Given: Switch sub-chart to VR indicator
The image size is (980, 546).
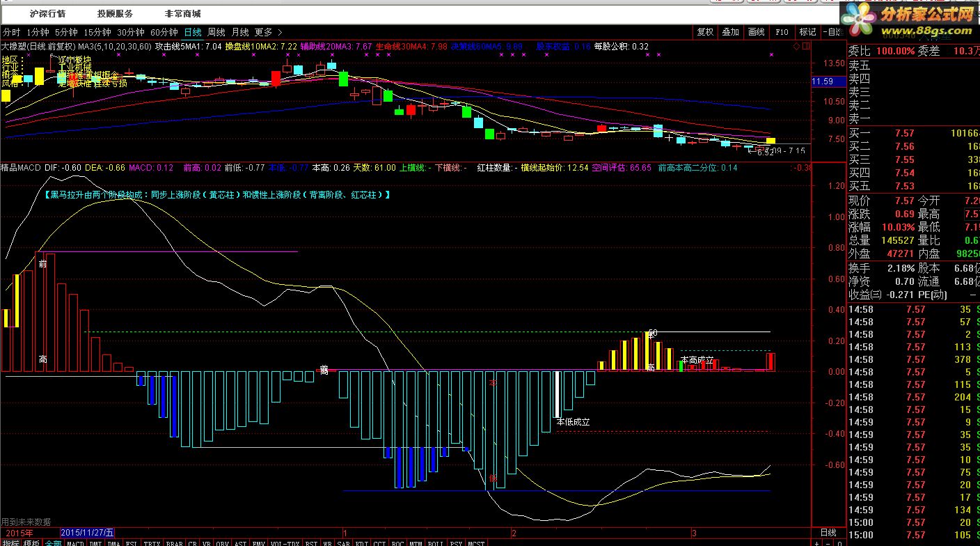Looking at the screenshot, I should point(207,542).
